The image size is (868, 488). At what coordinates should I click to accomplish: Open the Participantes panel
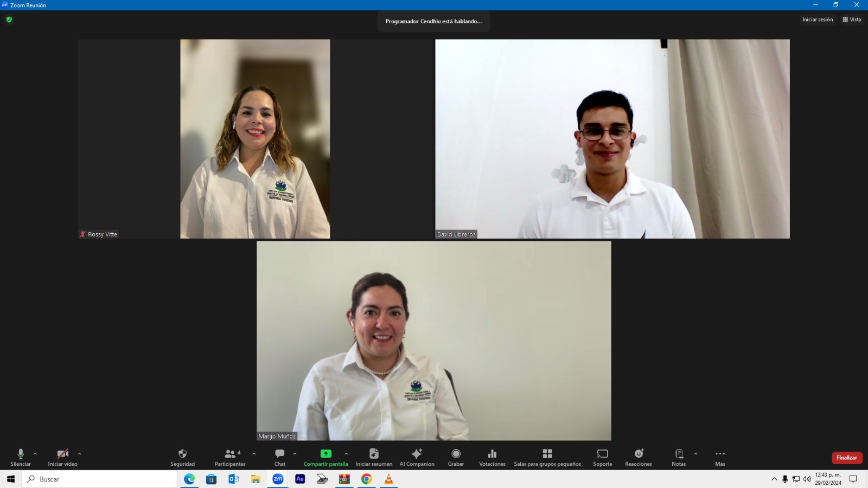(x=230, y=454)
